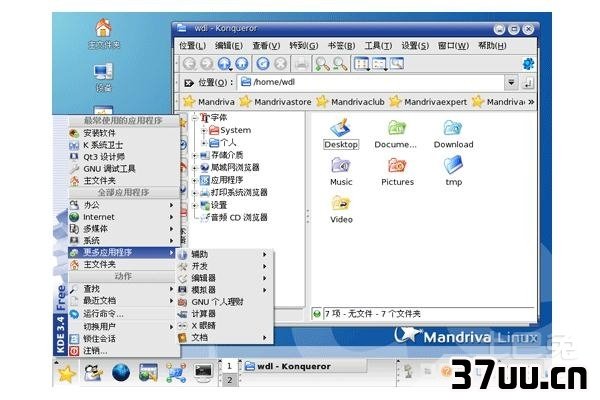Expand the 存储介质 tree node
The height and width of the screenshot is (400, 600).
[x=195, y=155]
